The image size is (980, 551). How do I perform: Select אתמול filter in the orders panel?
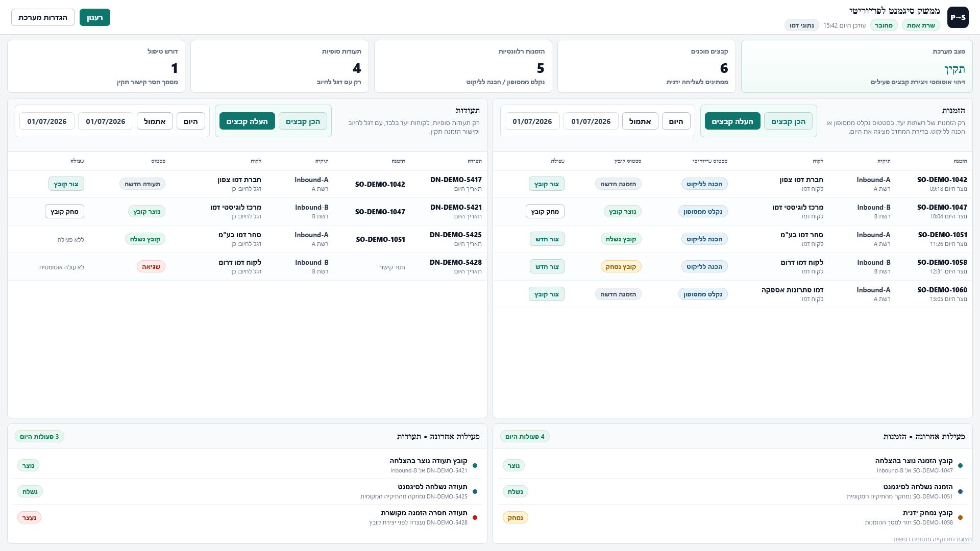pos(640,121)
